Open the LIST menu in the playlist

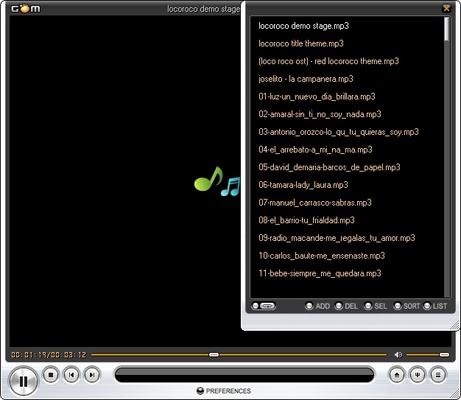click(435, 306)
